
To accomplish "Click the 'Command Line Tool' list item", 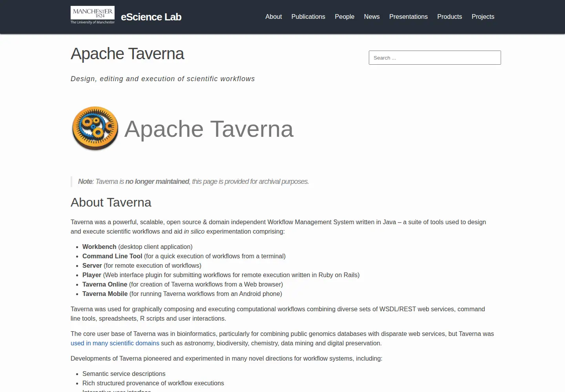I will pyautogui.click(x=184, y=256).
